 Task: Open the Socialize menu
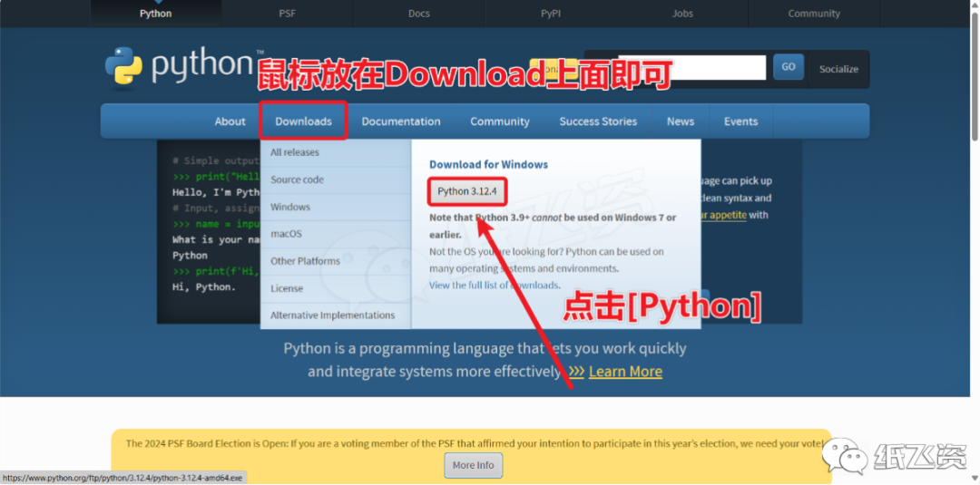pyautogui.click(x=838, y=69)
